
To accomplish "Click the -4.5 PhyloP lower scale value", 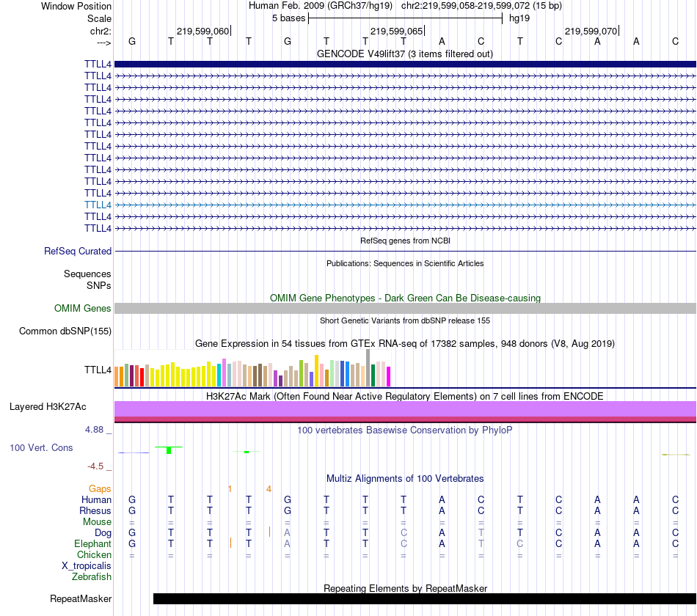I will coord(95,466).
